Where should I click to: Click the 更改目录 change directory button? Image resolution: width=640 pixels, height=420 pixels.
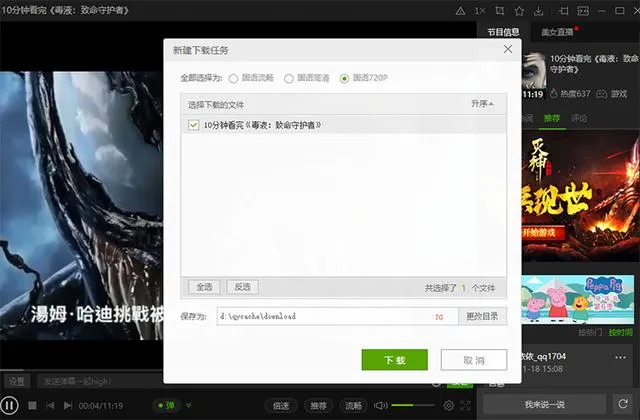482,316
